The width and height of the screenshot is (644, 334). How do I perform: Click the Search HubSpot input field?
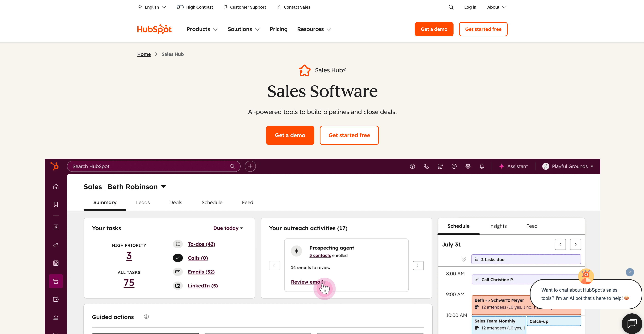[153, 166]
